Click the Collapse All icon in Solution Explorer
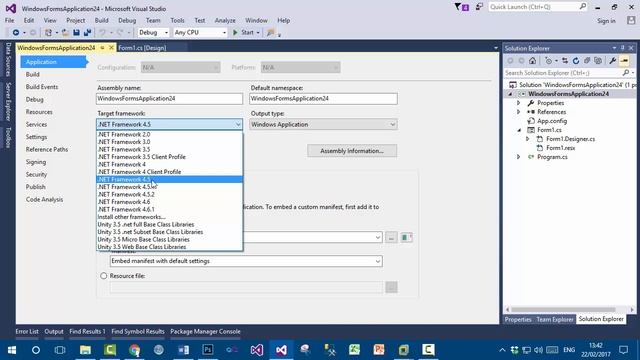This screenshot has height=360, width=640. (x=587, y=61)
